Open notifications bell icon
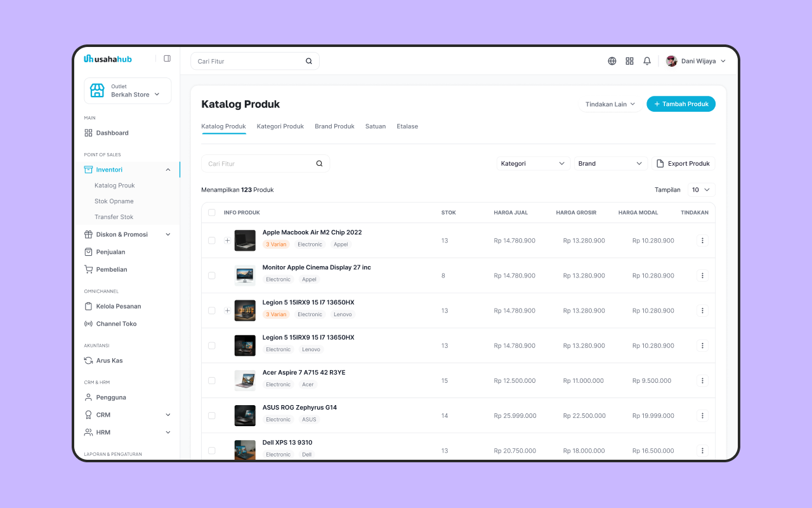The image size is (812, 508). pyautogui.click(x=647, y=61)
